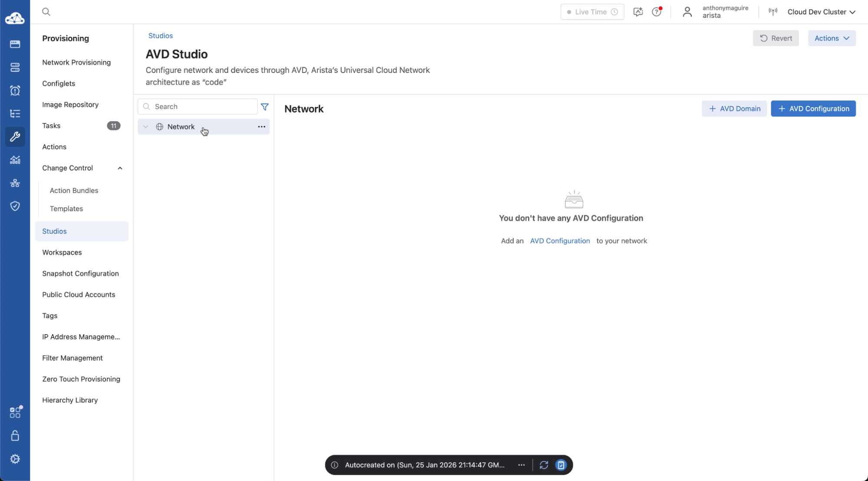Open Zero Touch Provisioning in sidebar
This screenshot has height=481, width=868.
click(81, 379)
